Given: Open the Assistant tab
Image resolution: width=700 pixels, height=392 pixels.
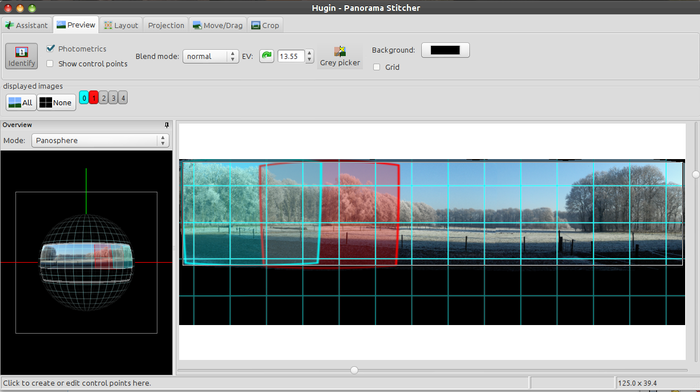Looking at the screenshot, I should click(x=26, y=25).
